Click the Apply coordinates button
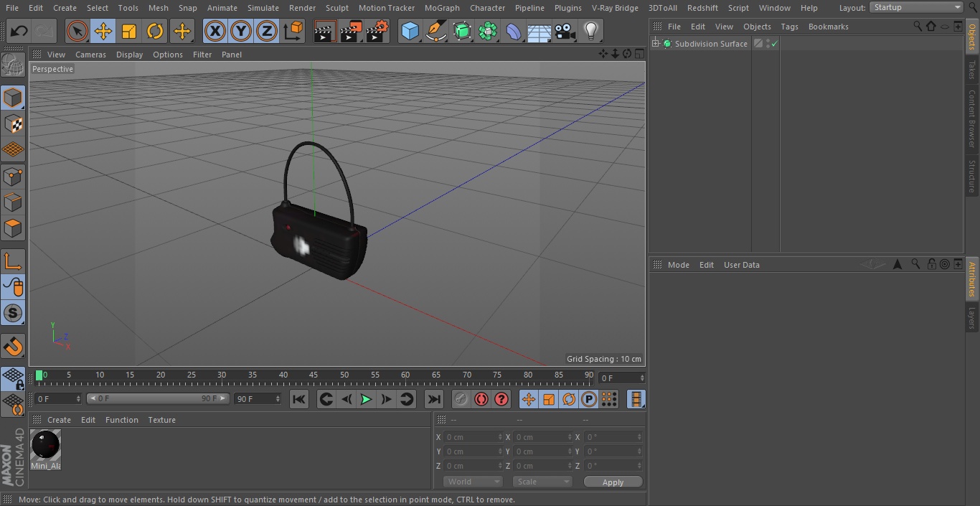980x506 pixels. (613, 482)
